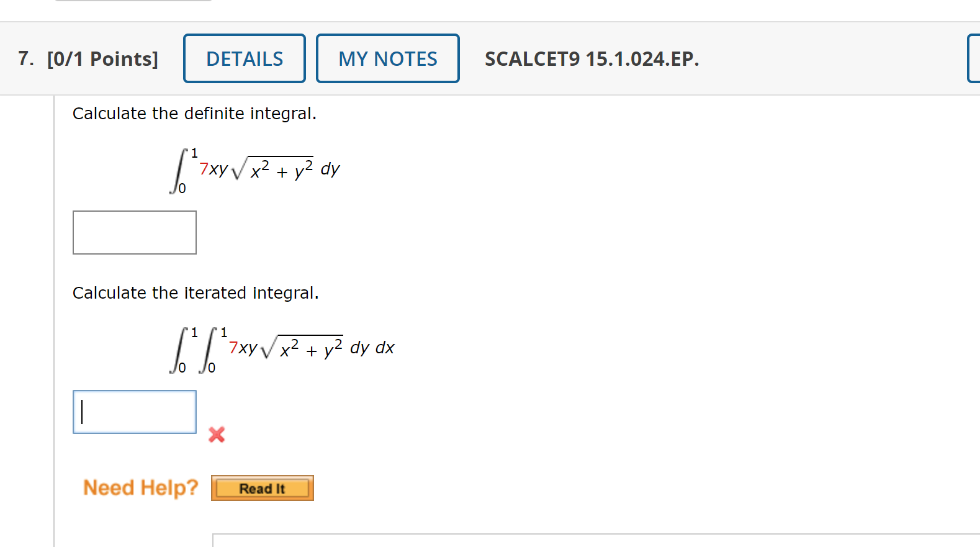
Task: Select the iterated integral answer box
Action: coord(135,411)
